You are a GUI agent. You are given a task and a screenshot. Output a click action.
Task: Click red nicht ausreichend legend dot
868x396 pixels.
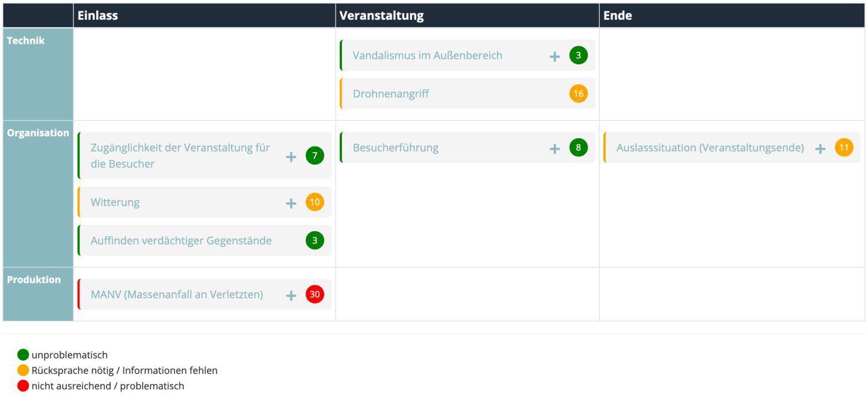coord(23,386)
